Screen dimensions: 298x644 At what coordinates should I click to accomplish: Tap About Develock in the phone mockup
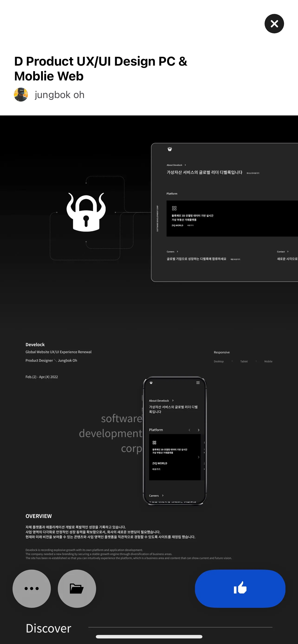159,401
